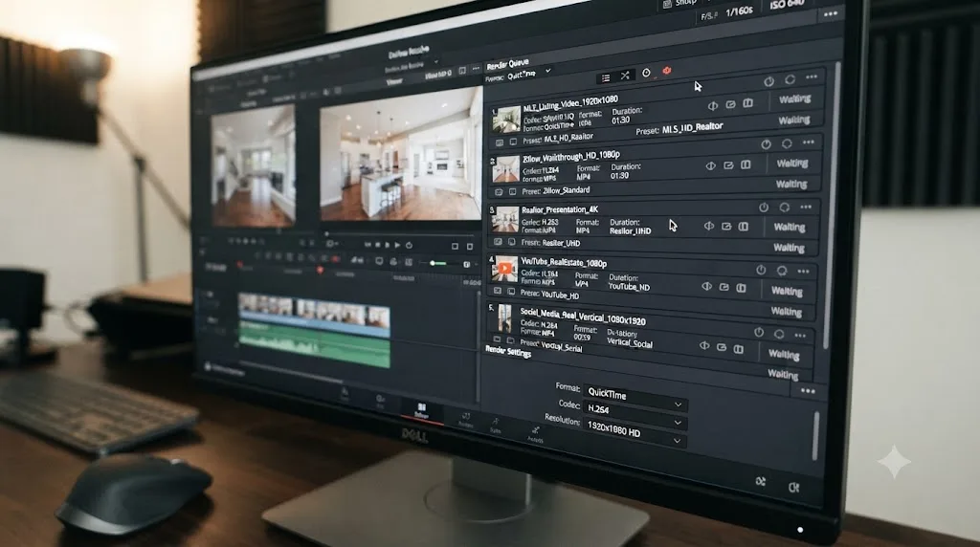Open more options for Realtor_Presentation_4K job
Screen dimensions: 980x547
click(806, 207)
